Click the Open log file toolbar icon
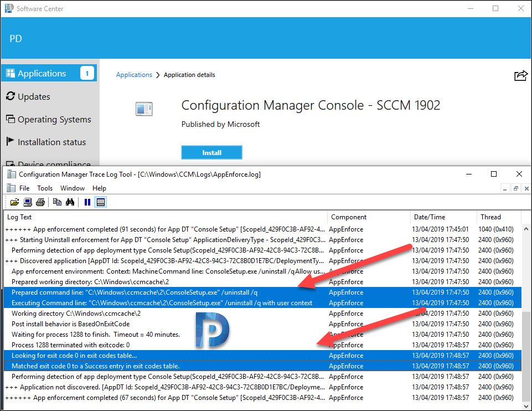 coord(14,202)
